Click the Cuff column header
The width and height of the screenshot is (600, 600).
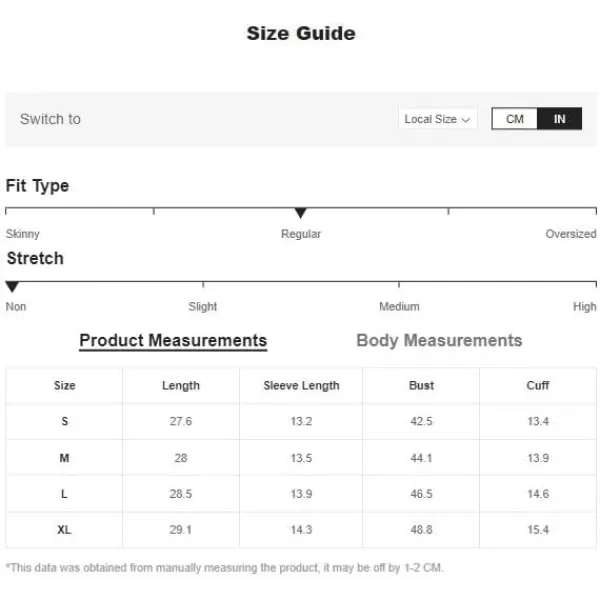tap(538, 385)
